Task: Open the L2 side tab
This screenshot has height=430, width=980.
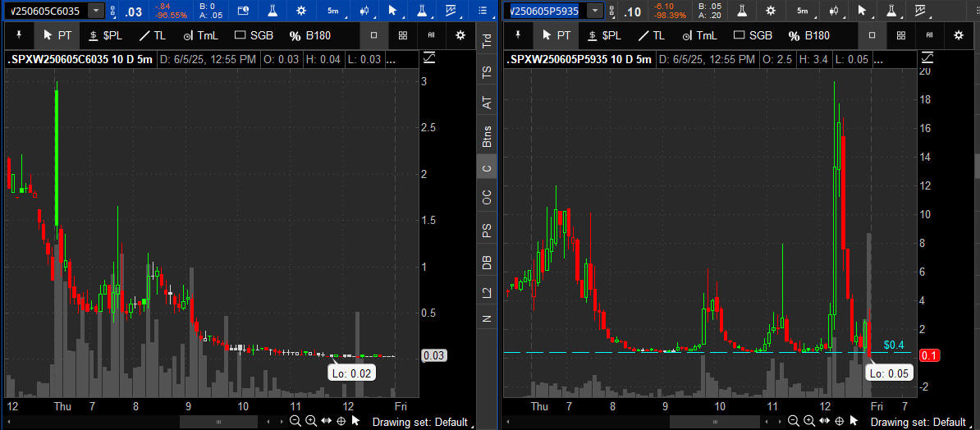Action: point(488,291)
